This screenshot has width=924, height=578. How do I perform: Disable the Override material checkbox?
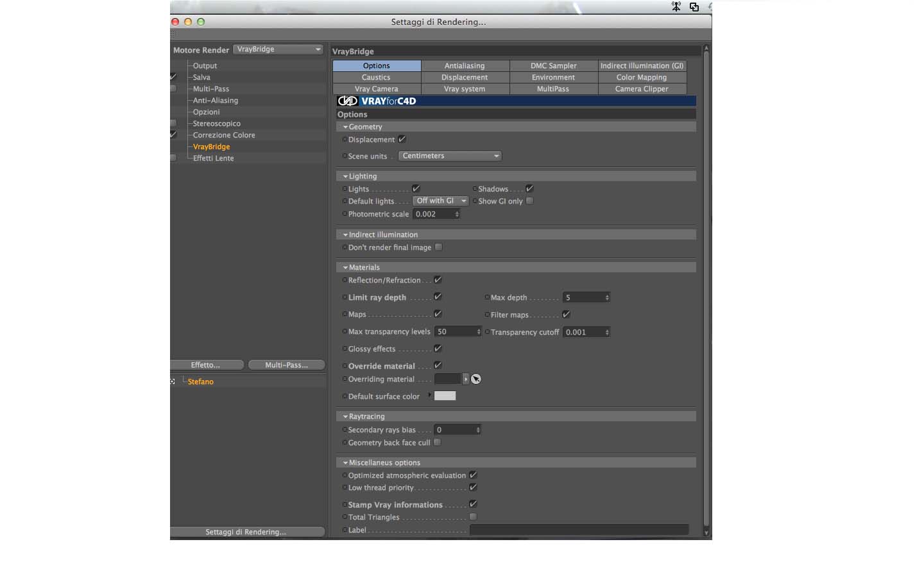[438, 365]
